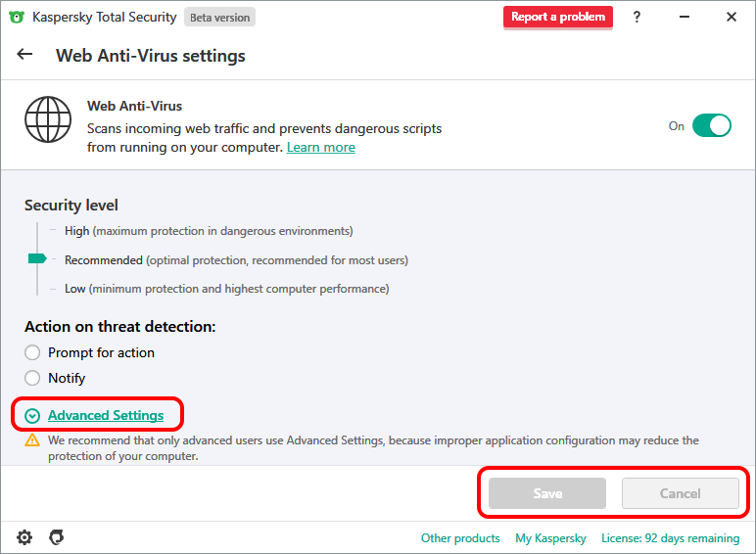Expand Advanced Settings chevron
This screenshot has height=554, width=756.
32,416
